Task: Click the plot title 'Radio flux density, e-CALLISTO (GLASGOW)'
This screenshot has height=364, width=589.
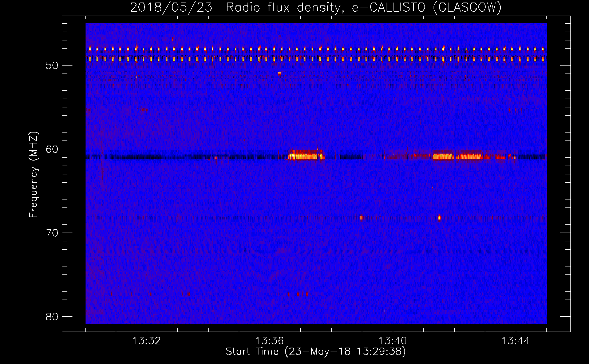Action: 364,7
